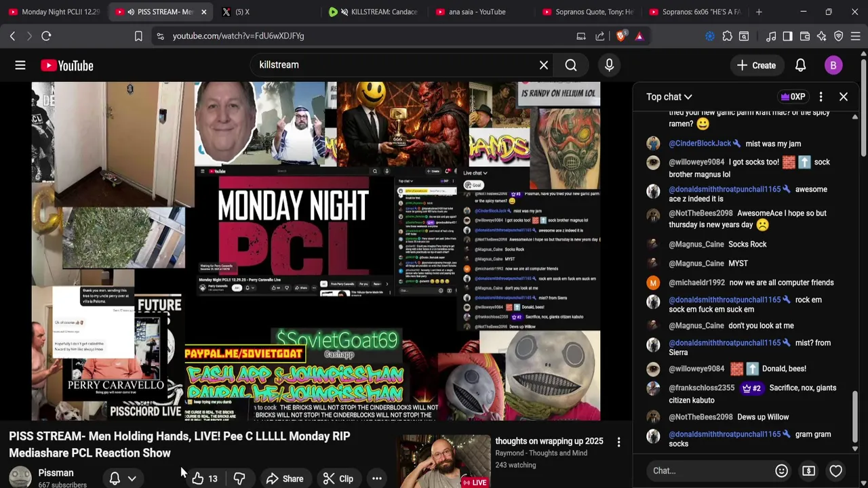868x488 pixels.
Task: Switch to Sopranos Quote, Tony tab
Action: point(589,12)
